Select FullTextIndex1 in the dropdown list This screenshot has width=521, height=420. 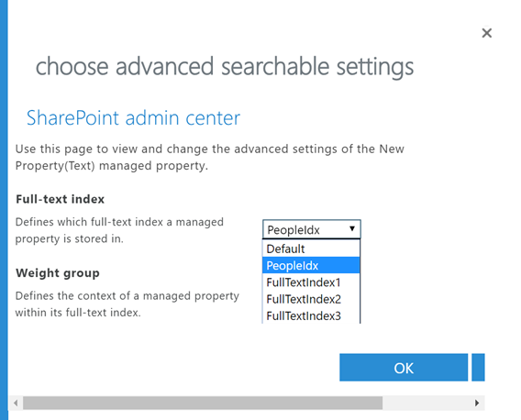(311, 282)
